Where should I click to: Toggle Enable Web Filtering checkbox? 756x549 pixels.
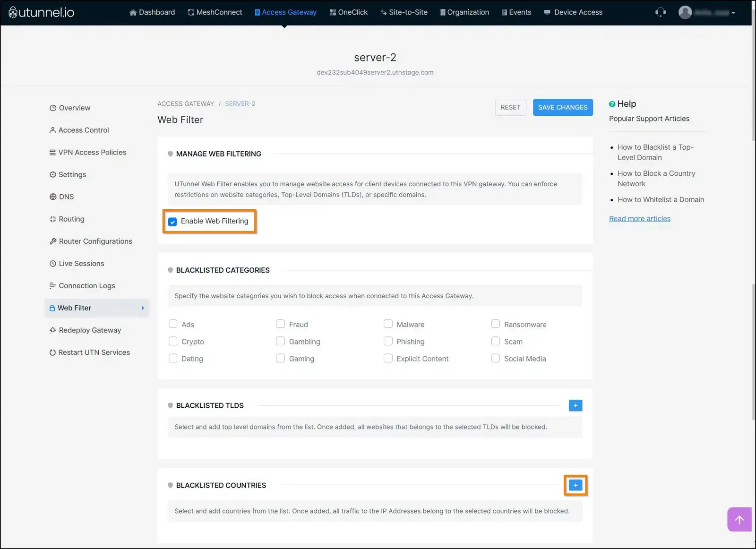pyautogui.click(x=172, y=222)
